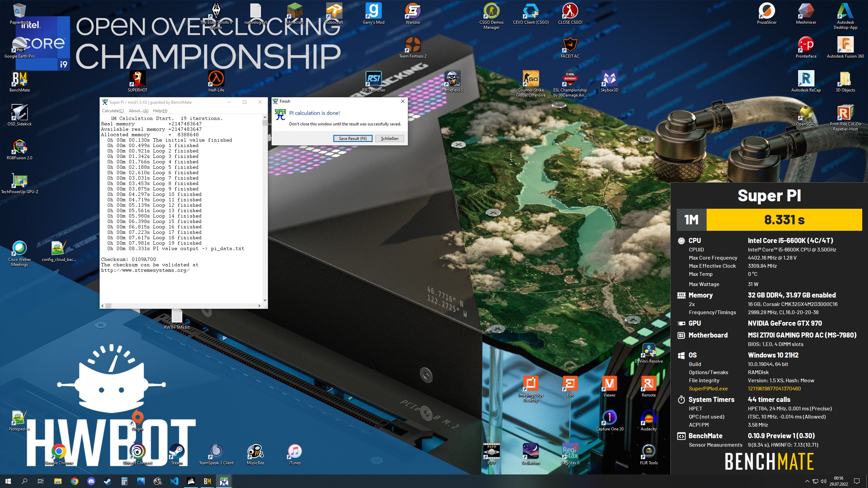Open the Help menu in Super PI

[x=160, y=111]
